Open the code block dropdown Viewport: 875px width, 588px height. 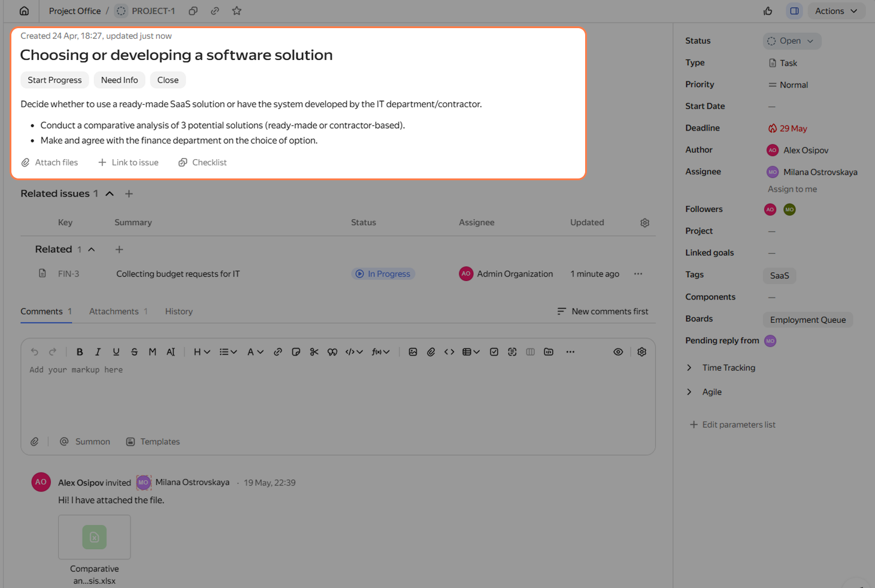click(354, 352)
